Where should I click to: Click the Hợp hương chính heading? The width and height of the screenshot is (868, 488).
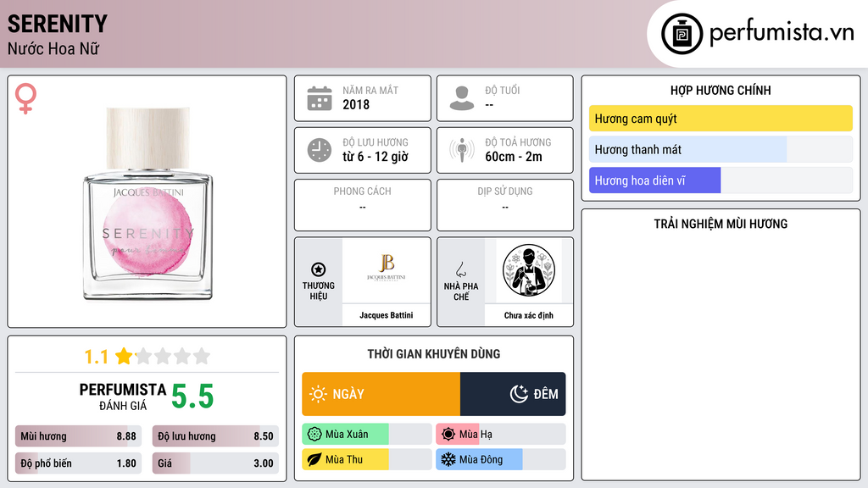[721, 90]
